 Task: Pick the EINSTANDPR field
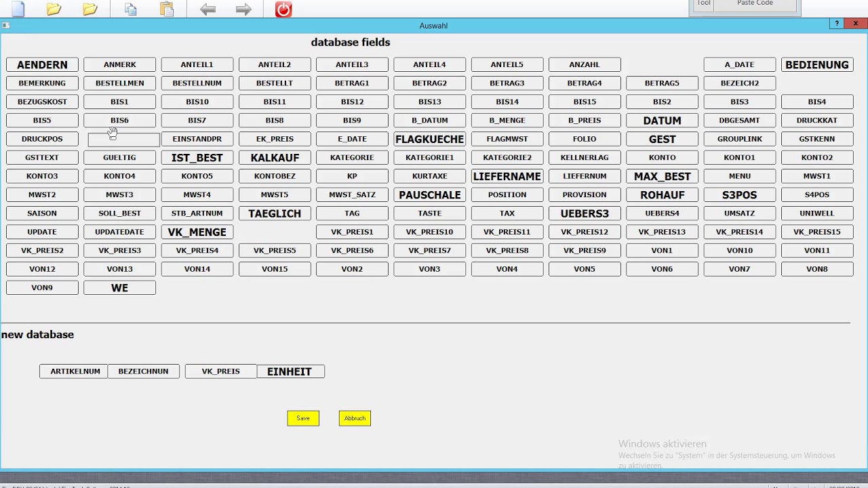click(197, 139)
